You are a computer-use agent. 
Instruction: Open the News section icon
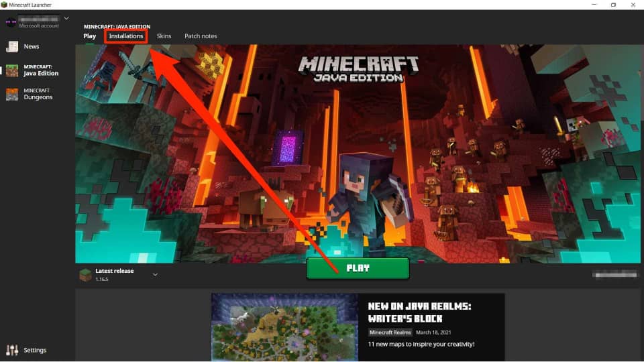[12, 47]
